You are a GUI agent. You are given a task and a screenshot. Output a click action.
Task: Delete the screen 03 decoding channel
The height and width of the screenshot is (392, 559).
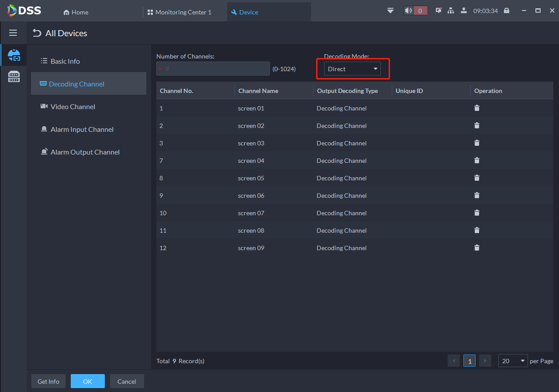477,143
